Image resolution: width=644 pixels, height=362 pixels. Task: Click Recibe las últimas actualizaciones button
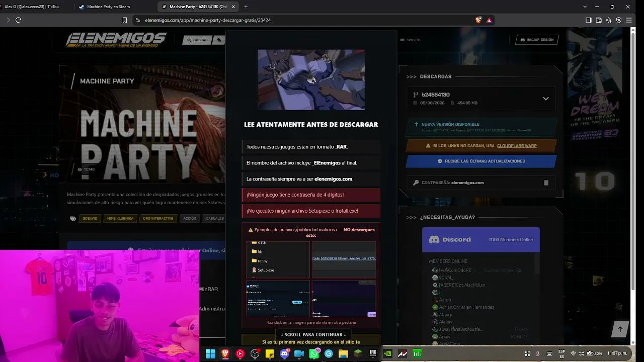coord(481,161)
